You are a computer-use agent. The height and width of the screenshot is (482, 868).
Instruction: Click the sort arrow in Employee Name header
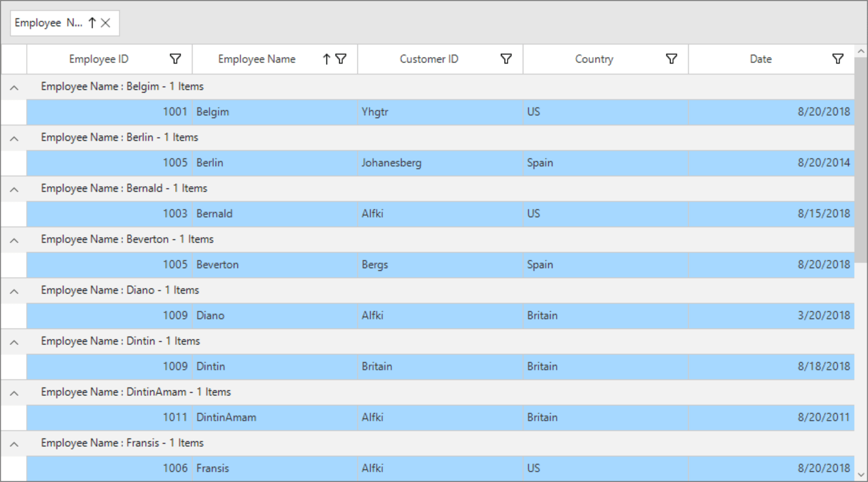click(326, 58)
